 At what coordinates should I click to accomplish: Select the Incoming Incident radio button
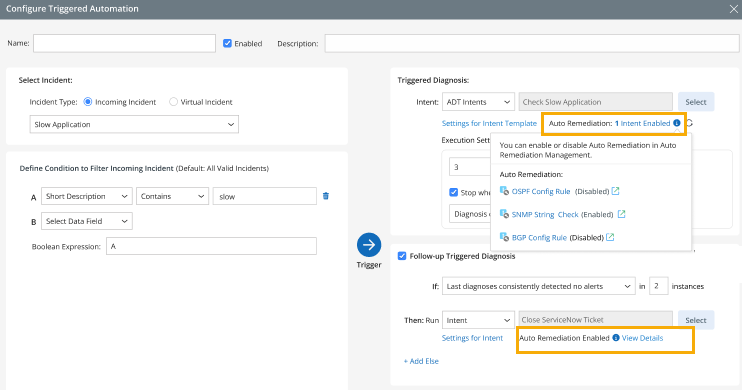88,102
